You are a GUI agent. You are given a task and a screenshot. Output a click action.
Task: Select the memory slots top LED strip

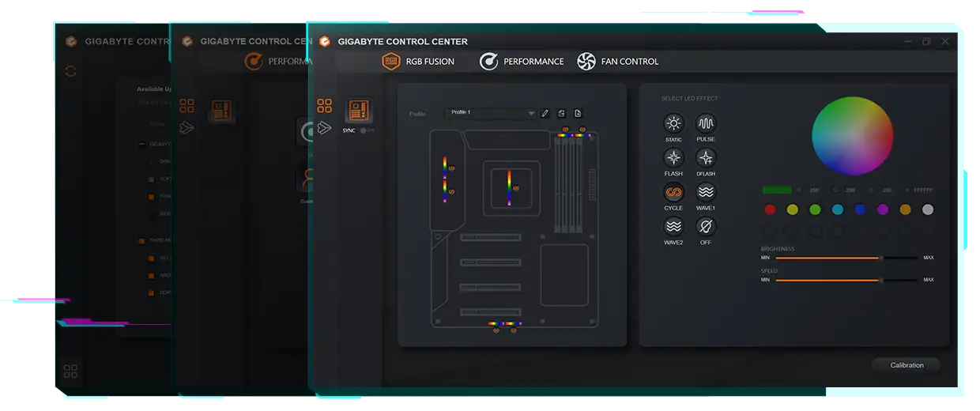[x=574, y=135]
